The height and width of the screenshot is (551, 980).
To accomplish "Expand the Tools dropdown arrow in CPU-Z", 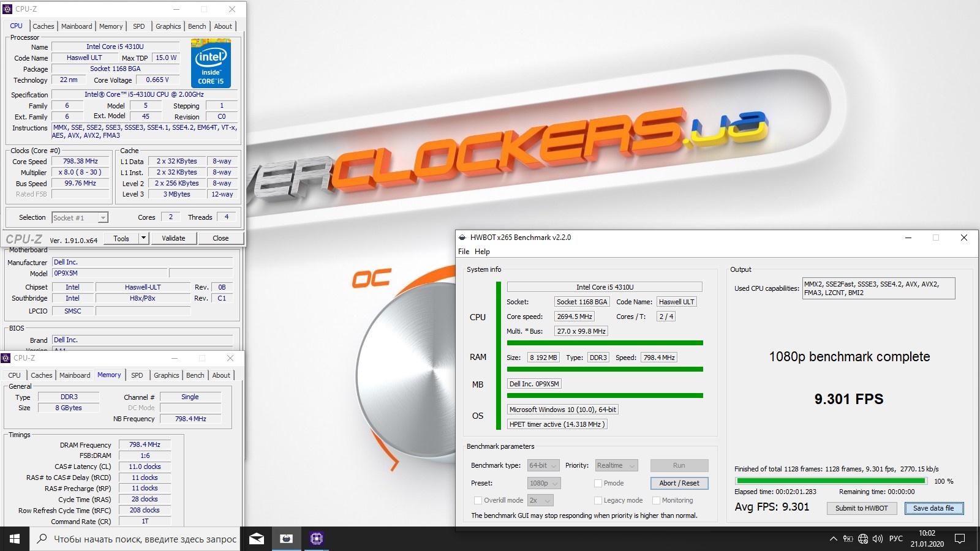I will pyautogui.click(x=144, y=238).
